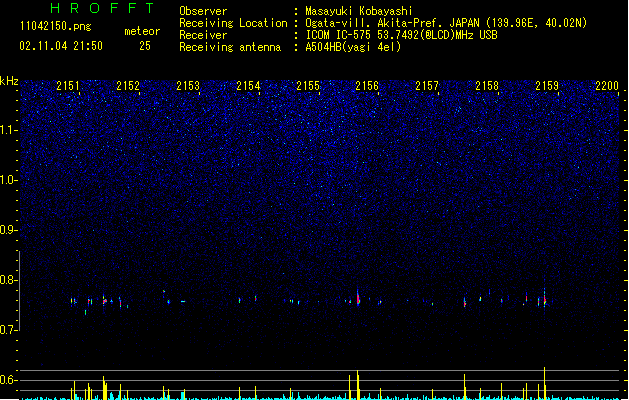Screen dimensions: 629x400
Task: Click the Observer label
Action: [x=203, y=11]
